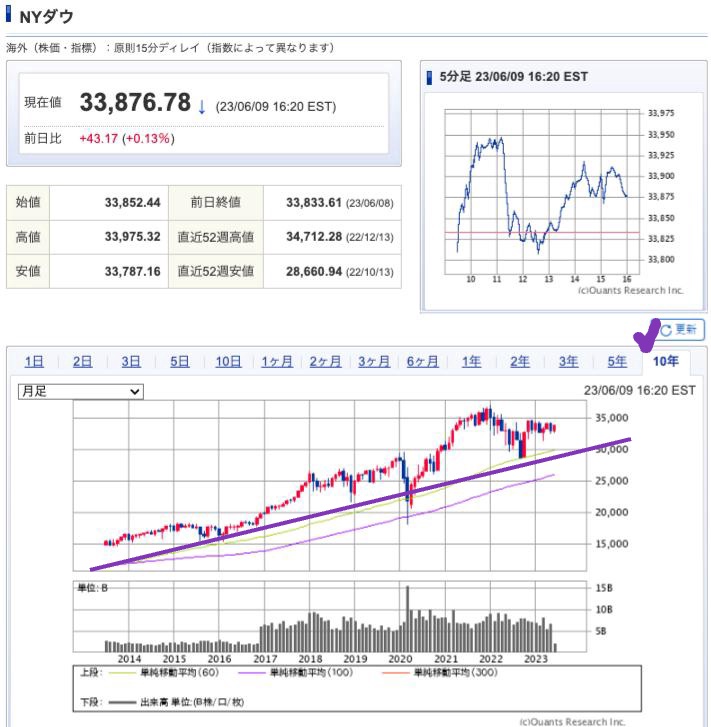Viewport: 711px width, 727px height.
Task: Click the 10-year monthly candlestick chart
Action: pos(330,486)
